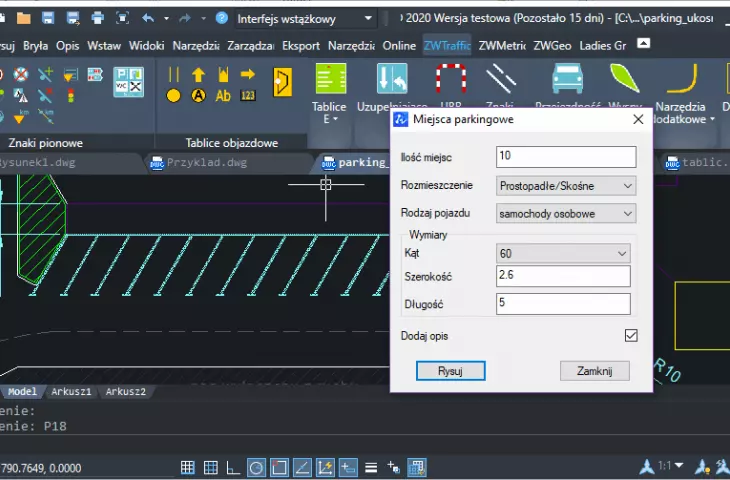Click the Zamknij button
This screenshot has width=730, height=480.
click(x=595, y=371)
